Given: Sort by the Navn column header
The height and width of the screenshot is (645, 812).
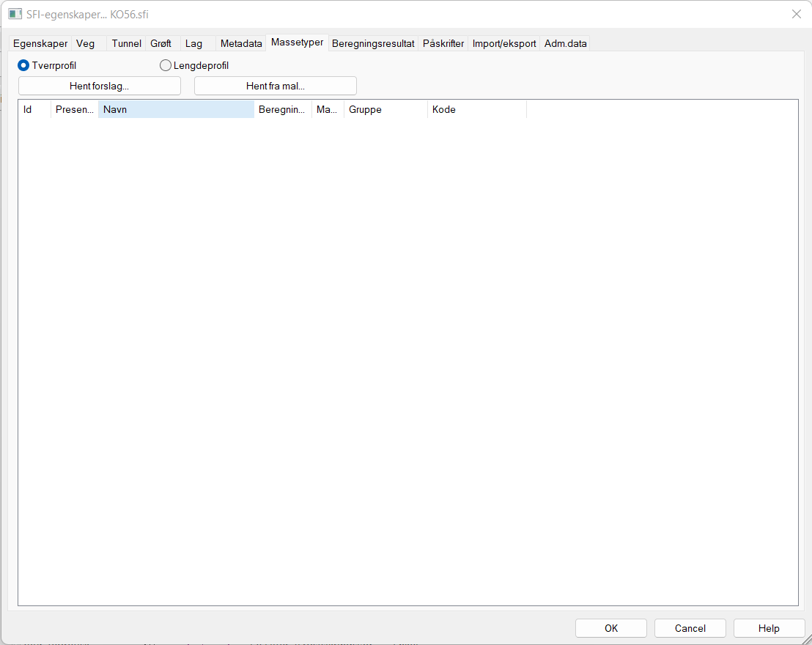Looking at the screenshot, I should 176,109.
